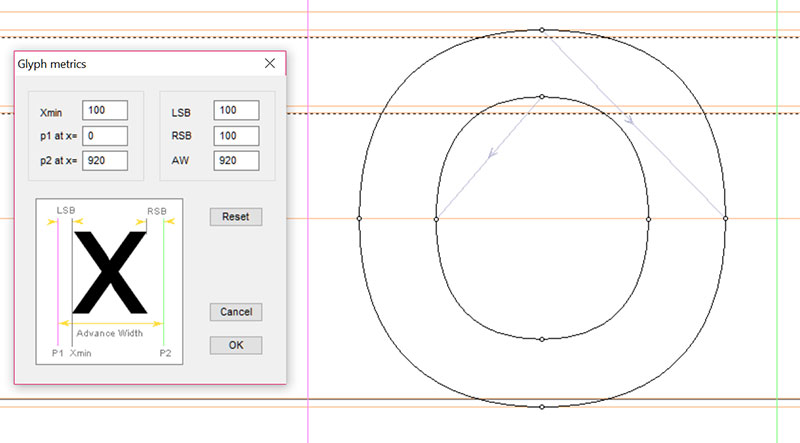Confirm metrics with the OK button

click(236, 345)
